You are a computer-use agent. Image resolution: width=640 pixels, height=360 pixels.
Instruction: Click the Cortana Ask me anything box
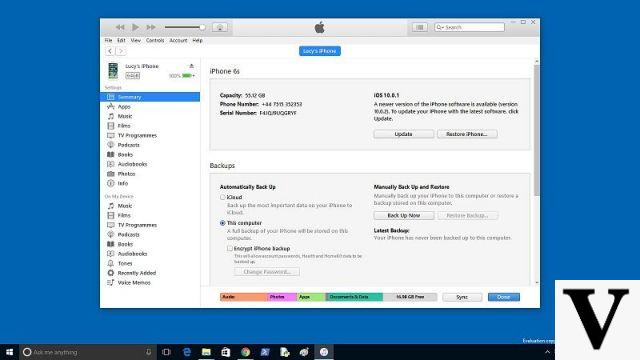click(x=88, y=352)
